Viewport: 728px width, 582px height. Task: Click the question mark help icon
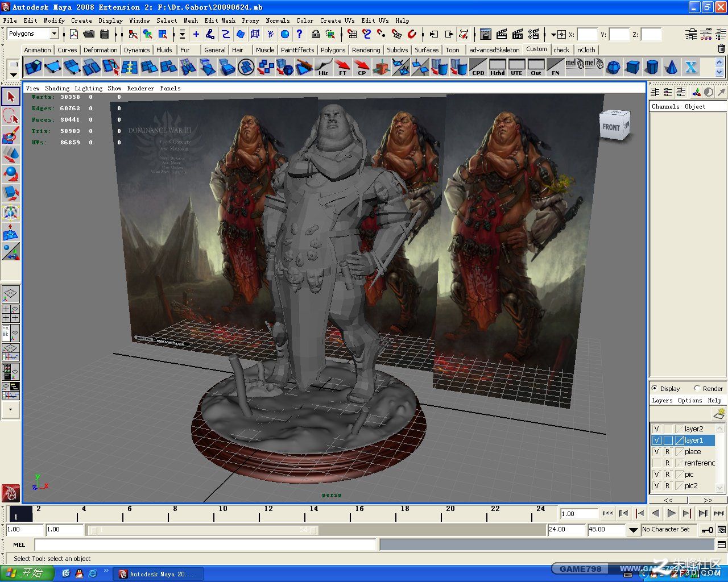300,34
